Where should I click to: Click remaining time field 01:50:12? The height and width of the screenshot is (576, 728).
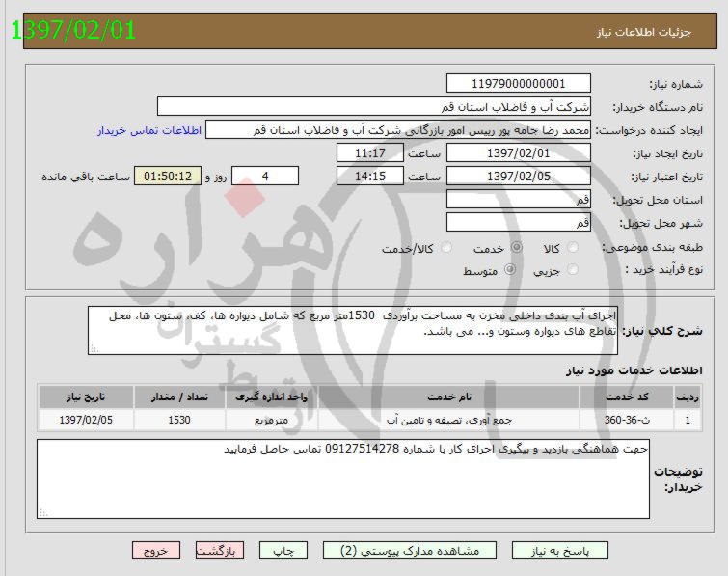coord(168,176)
